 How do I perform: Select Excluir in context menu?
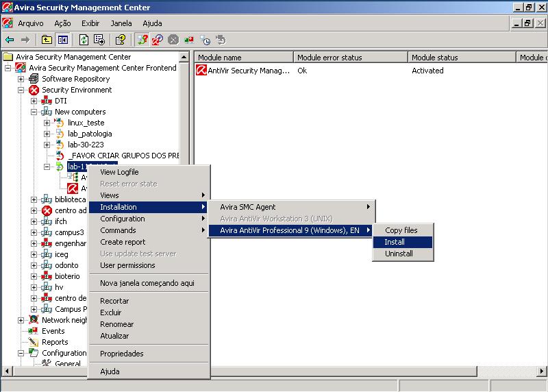pyautogui.click(x=149, y=313)
